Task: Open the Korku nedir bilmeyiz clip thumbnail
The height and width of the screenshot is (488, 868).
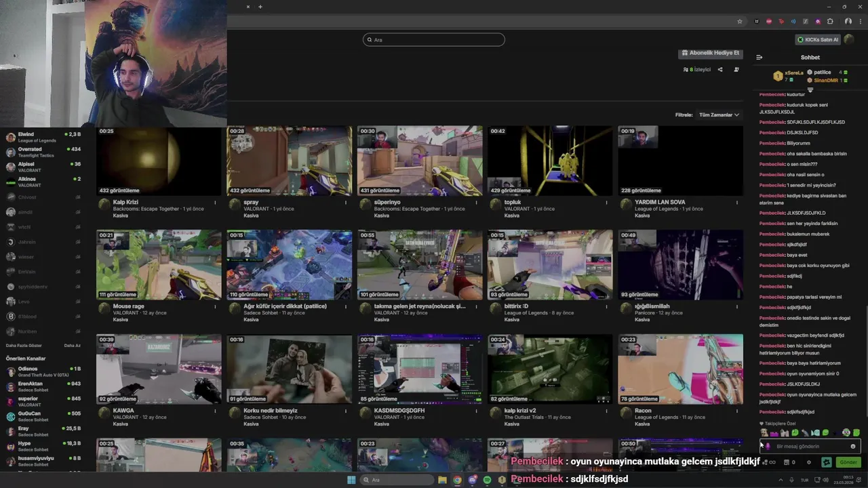Action: click(290, 369)
